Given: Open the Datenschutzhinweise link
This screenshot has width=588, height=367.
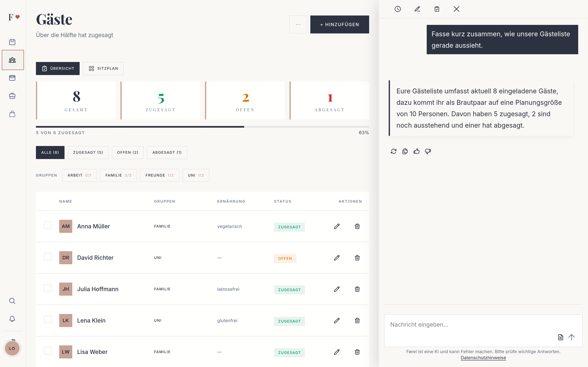Looking at the screenshot, I should coord(483,358).
